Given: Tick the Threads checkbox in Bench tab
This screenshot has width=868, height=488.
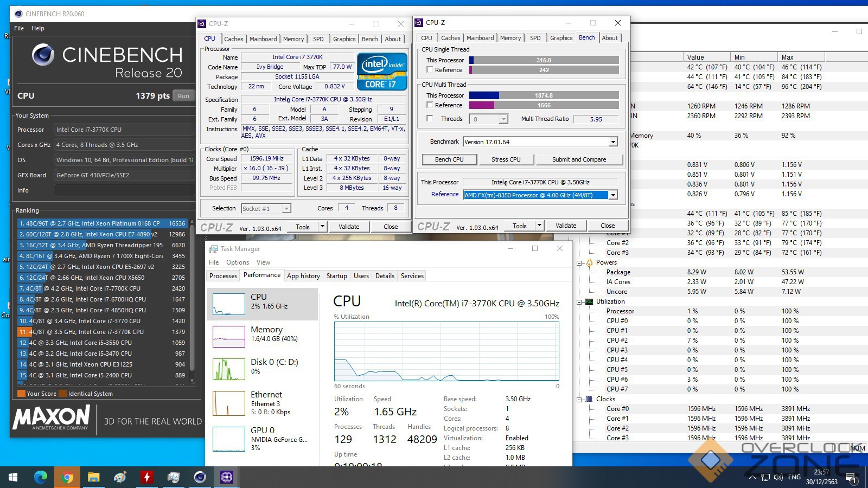Looking at the screenshot, I should click(x=430, y=119).
